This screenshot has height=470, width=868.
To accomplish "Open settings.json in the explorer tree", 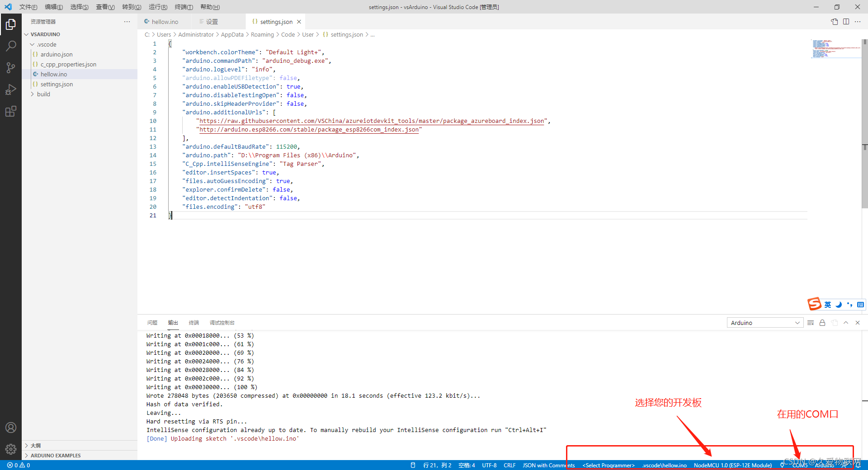I will pos(80,84).
